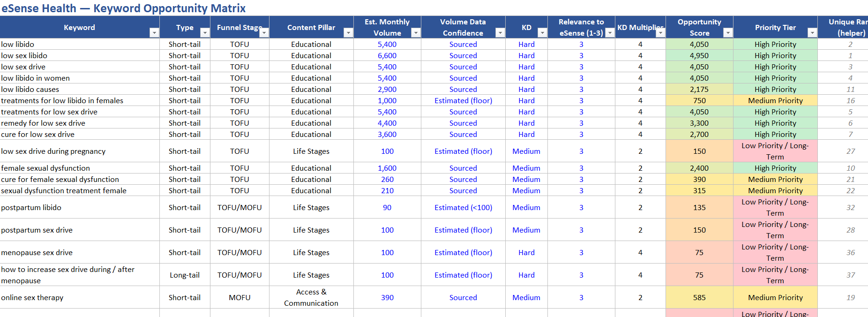This screenshot has width=868, height=317.
Task: Click the 1,600 monthly volume cell
Action: (x=387, y=168)
